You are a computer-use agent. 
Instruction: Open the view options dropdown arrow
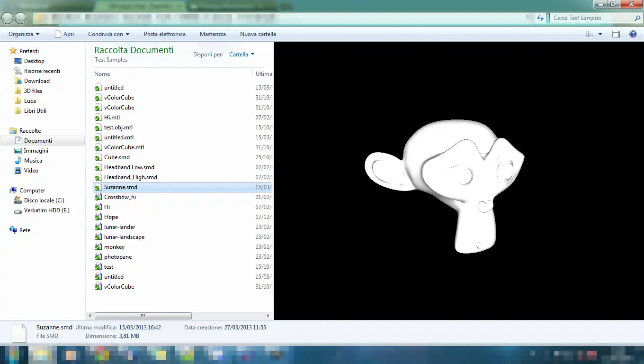click(x=600, y=34)
